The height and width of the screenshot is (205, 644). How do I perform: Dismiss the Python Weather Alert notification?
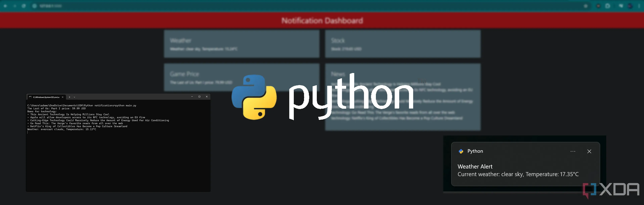589,151
